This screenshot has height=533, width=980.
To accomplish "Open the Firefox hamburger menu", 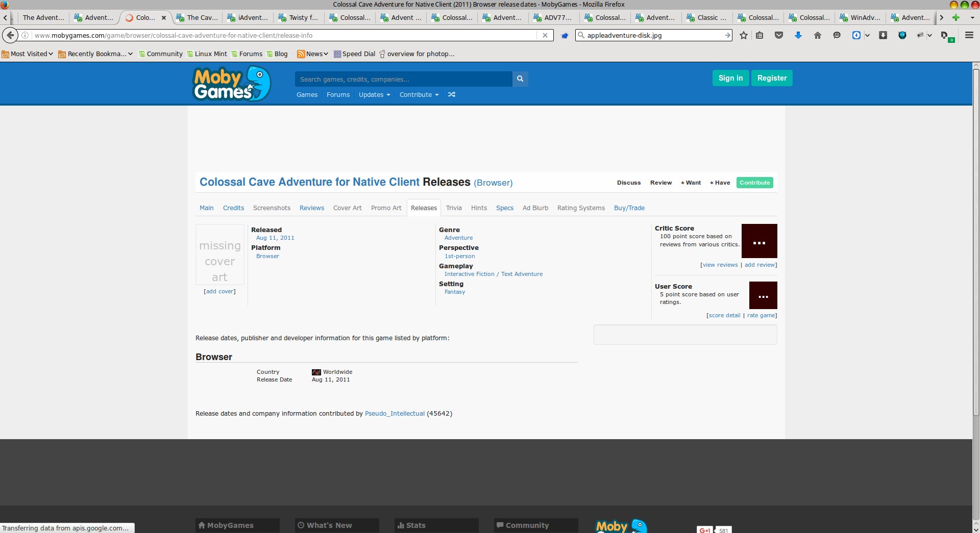I will coord(969,35).
